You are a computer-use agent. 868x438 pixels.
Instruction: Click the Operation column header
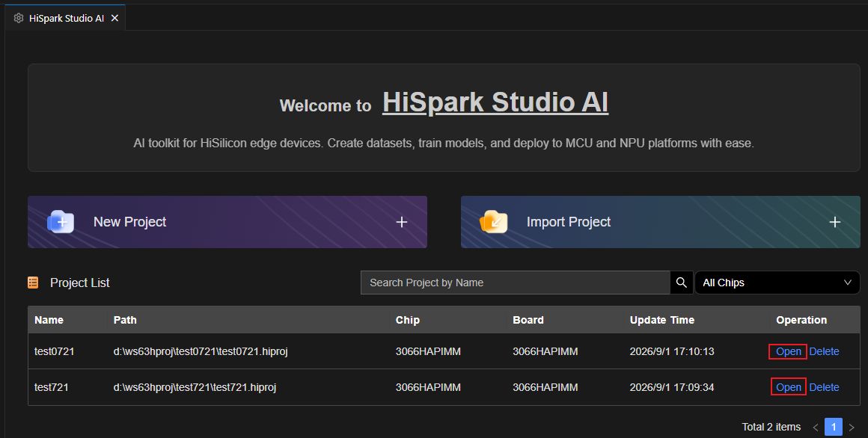coord(801,320)
